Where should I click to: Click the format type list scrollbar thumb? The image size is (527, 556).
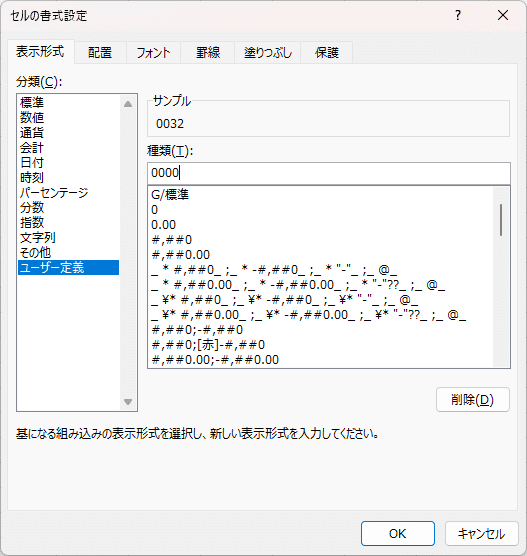coord(501,220)
